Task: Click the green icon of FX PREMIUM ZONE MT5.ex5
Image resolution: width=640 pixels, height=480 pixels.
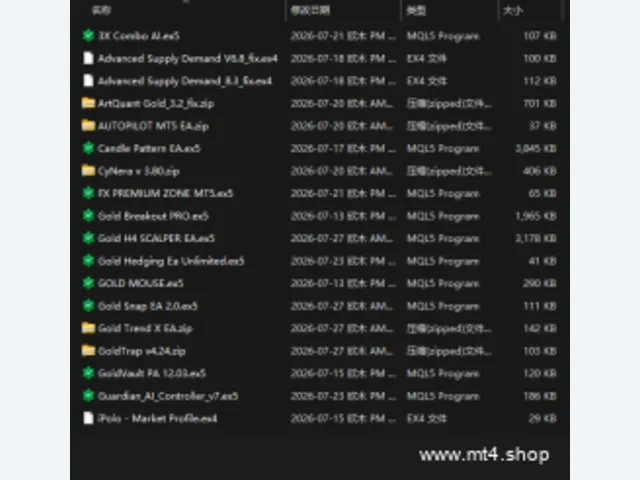Action: pyautogui.click(x=88, y=193)
